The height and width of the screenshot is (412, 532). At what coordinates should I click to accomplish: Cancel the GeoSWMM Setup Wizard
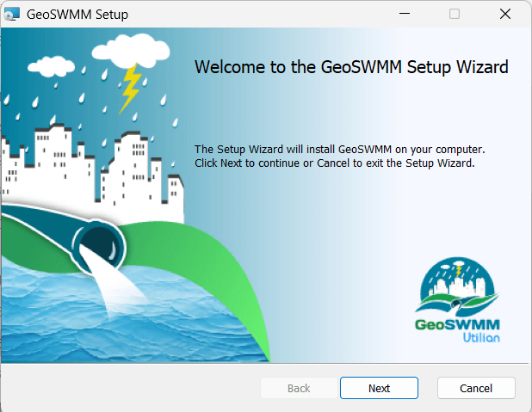(x=476, y=388)
